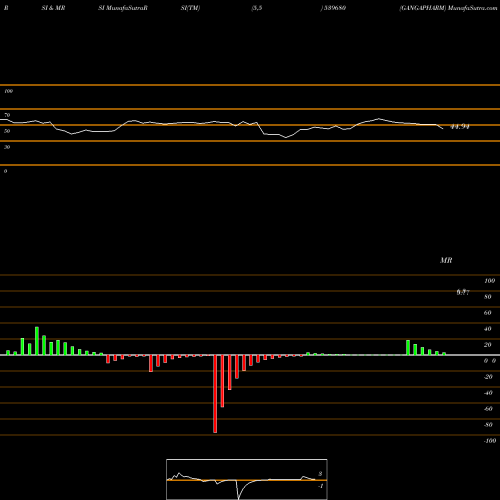Click the 'MR' panel label
This screenshot has height=500, width=500.
click(446, 260)
